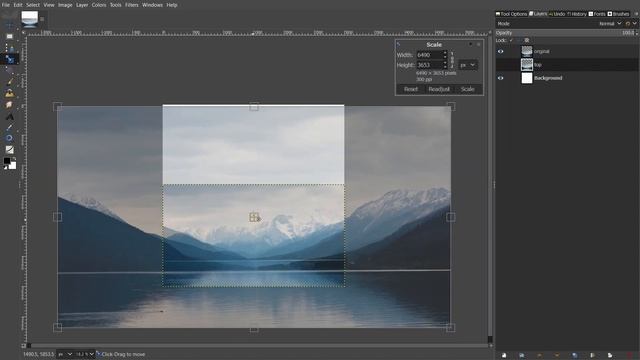Click the center transform pivot handle on canvas
The width and height of the screenshot is (640, 360).
tap(254, 217)
